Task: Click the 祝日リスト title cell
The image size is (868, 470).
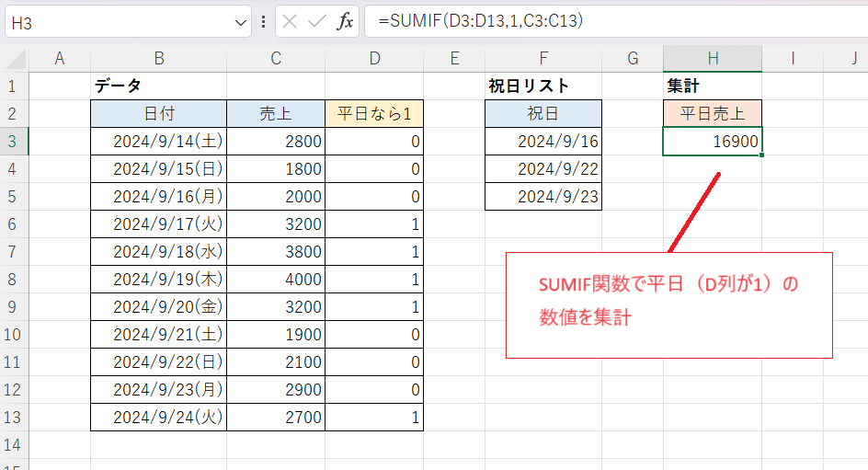Action: click(x=543, y=86)
